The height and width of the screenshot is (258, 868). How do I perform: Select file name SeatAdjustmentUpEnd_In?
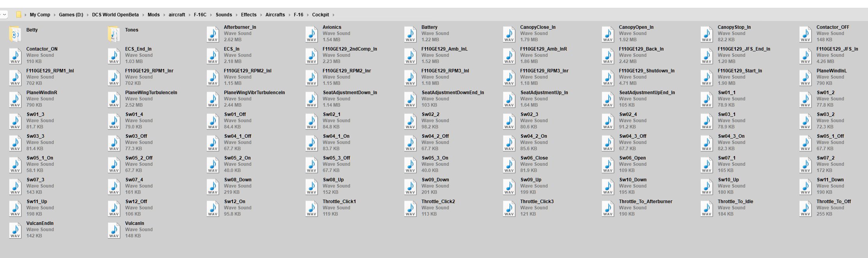click(x=647, y=93)
